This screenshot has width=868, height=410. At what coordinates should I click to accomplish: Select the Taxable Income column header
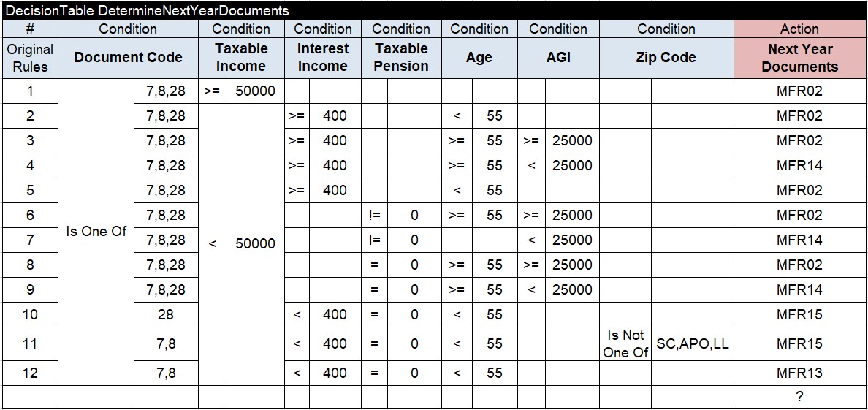pos(241,58)
